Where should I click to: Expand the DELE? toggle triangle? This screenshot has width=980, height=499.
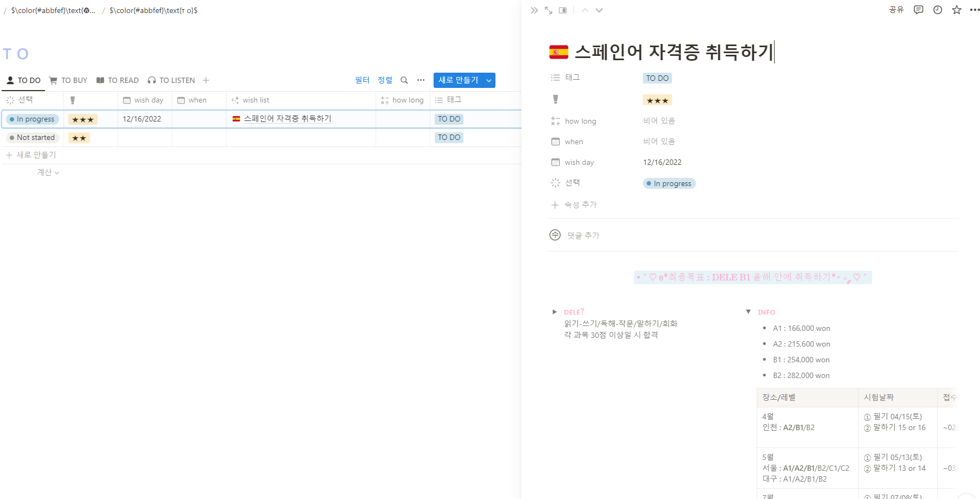coord(554,312)
